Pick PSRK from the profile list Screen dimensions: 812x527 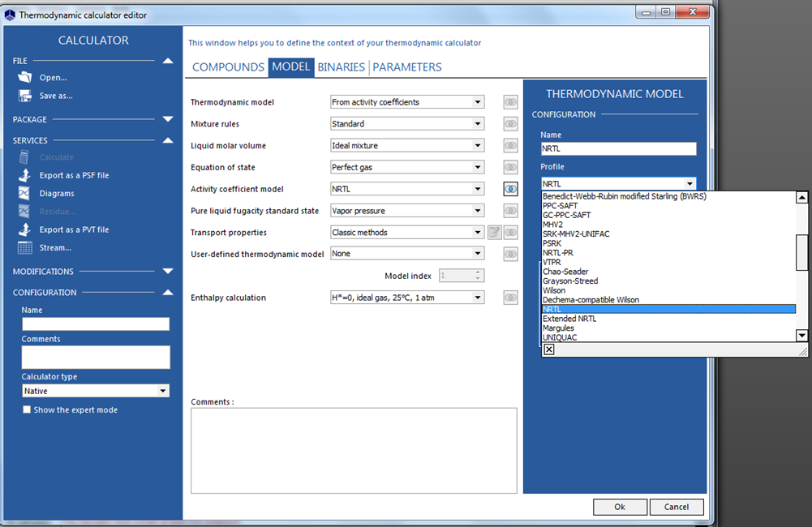coord(668,243)
